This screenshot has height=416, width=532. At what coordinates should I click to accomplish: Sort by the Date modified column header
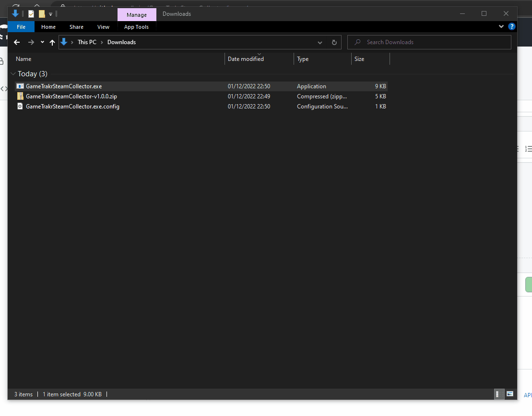tap(246, 59)
